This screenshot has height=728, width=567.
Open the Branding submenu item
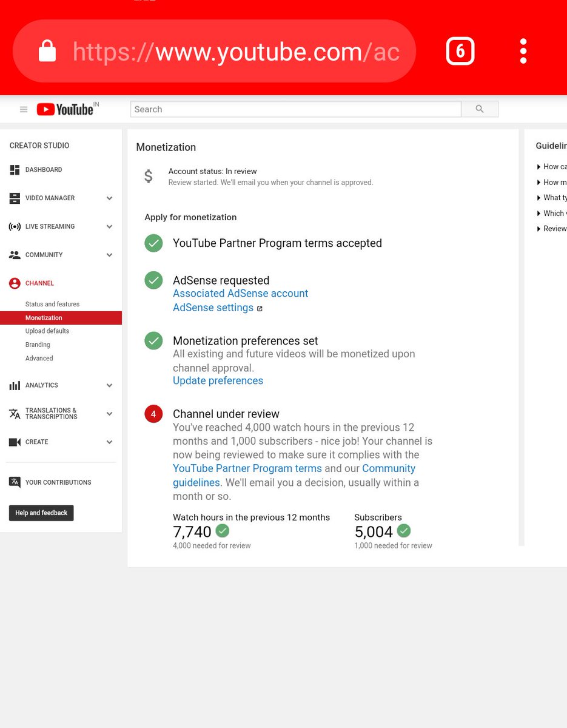pos(38,345)
